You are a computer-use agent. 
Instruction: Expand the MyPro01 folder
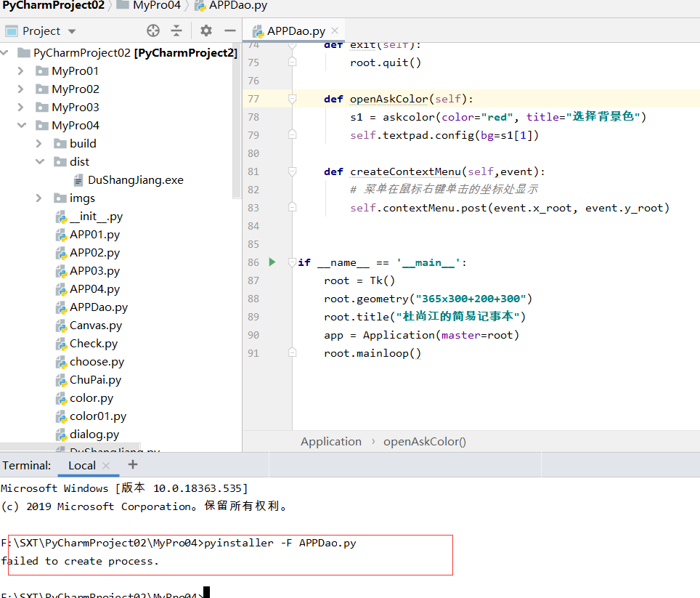tap(20, 70)
